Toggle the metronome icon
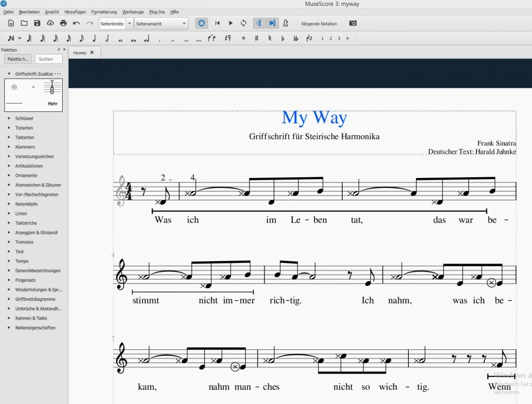 click(286, 23)
